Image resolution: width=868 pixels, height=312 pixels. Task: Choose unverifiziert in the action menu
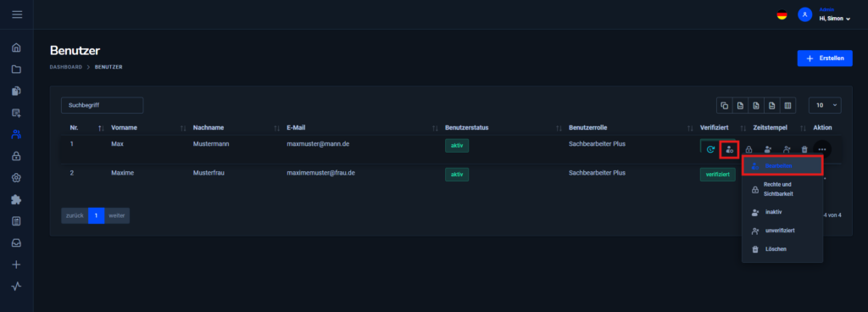(x=782, y=230)
